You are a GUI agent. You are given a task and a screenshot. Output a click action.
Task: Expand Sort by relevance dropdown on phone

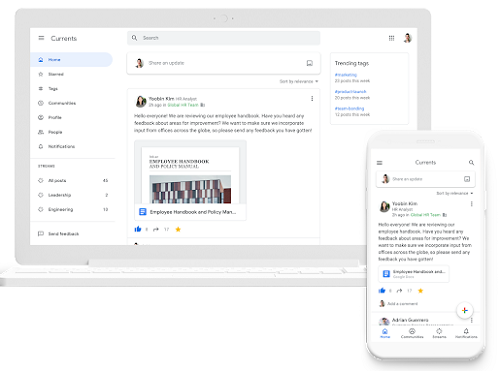tap(455, 193)
